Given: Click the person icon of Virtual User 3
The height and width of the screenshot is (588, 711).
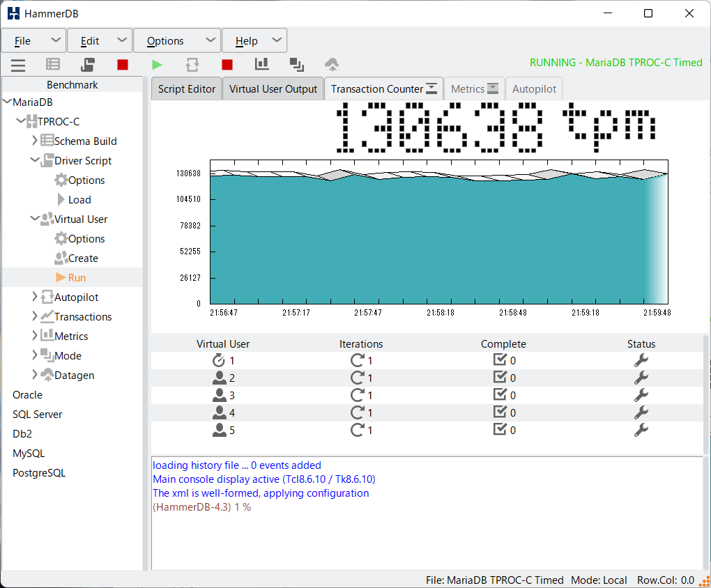Looking at the screenshot, I should [219, 395].
